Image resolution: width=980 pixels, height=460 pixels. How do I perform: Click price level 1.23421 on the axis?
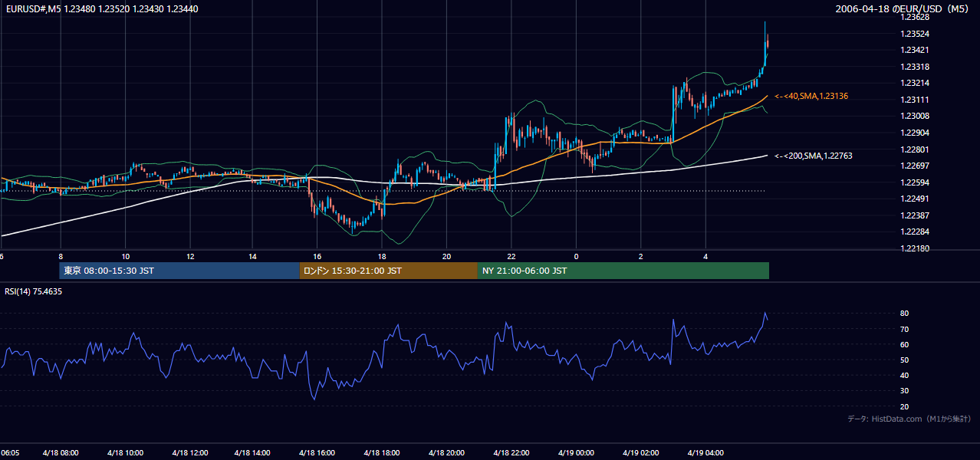(x=916, y=50)
